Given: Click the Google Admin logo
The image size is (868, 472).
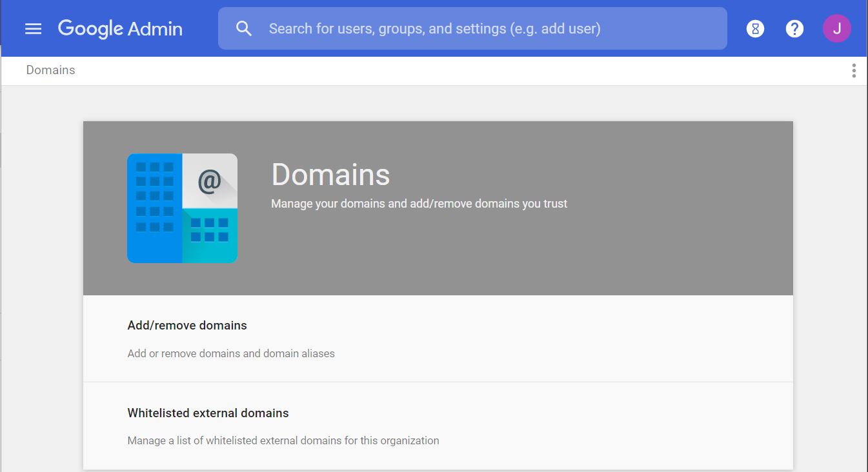Looking at the screenshot, I should tap(120, 29).
